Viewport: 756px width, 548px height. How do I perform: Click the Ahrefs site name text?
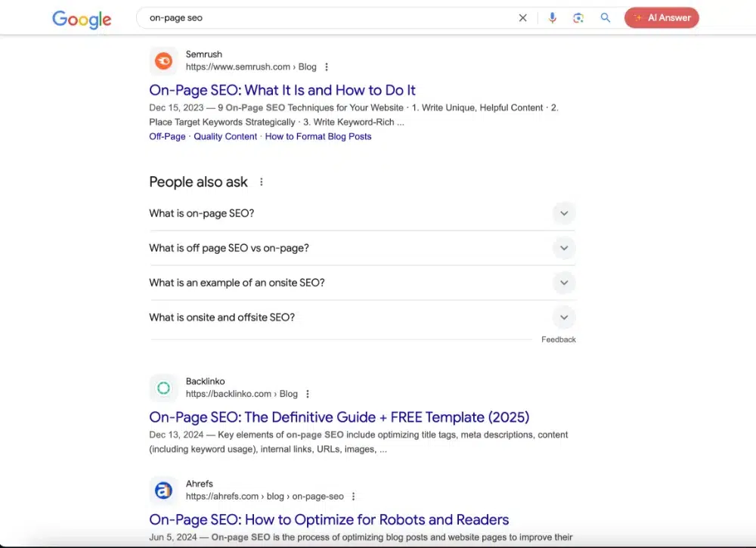point(199,484)
